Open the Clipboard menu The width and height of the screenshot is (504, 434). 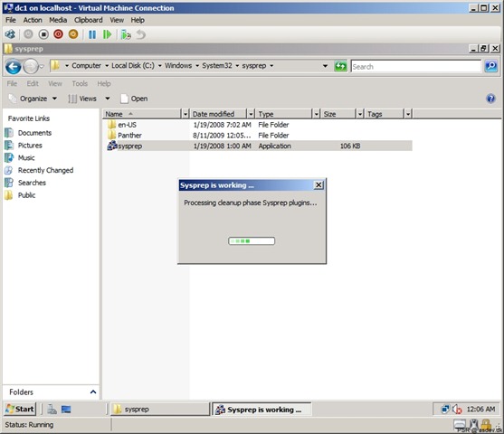(89, 20)
